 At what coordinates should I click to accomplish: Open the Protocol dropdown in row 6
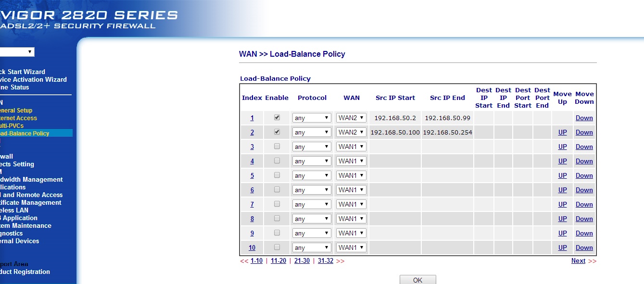pyautogui.click(x=312, y=190)
